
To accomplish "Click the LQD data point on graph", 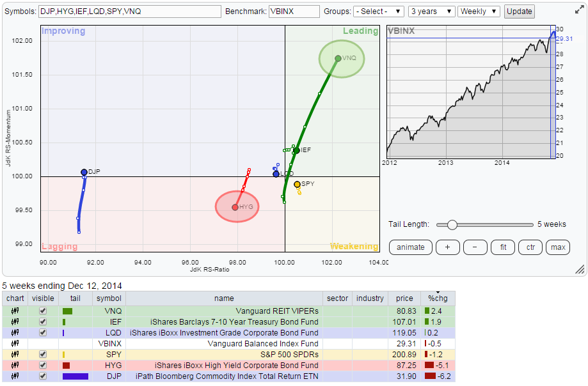I will 276,174.
